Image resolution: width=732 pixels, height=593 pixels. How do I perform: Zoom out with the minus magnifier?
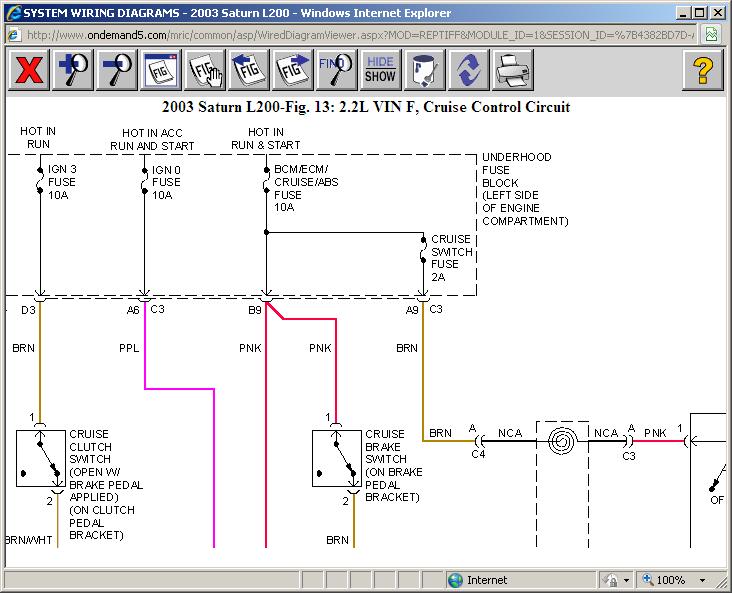[x=119, y=71]
